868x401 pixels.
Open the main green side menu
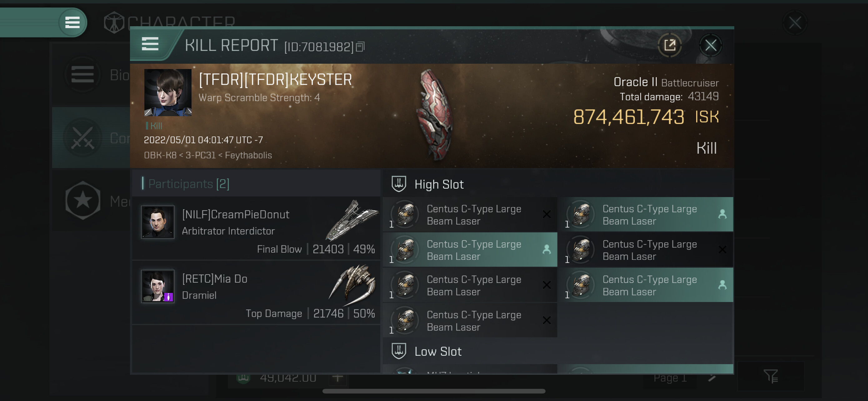tap(72, 22)
